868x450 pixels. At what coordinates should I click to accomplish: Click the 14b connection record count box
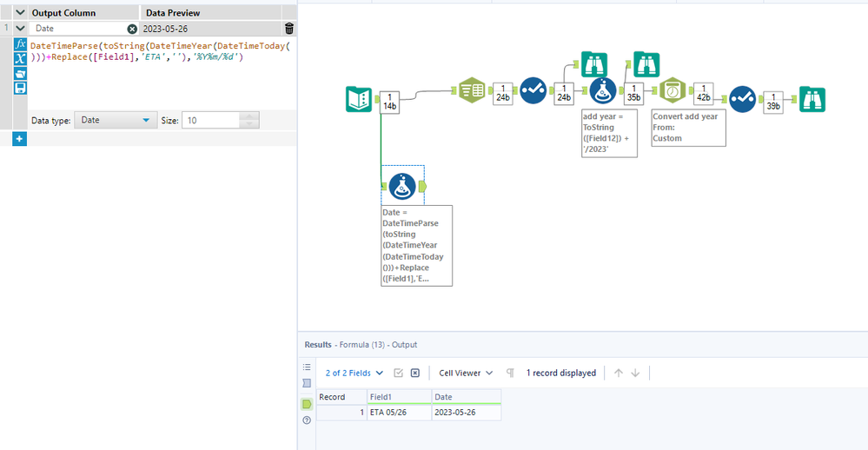(x=390, y=102)
